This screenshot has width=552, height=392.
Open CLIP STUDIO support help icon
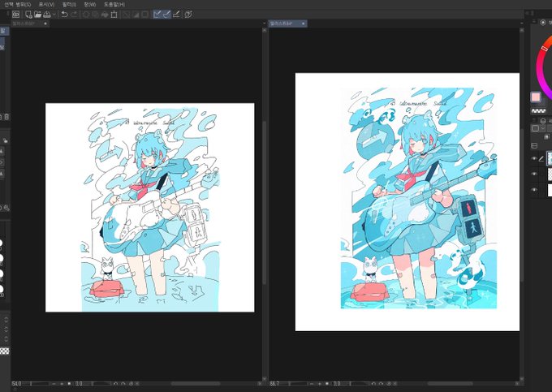point(188,15)
